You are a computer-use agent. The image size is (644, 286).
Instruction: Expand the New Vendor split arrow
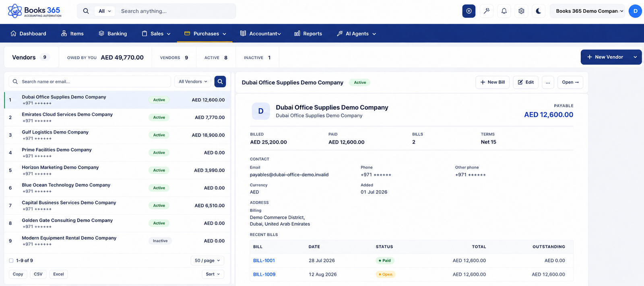pyautogui.click(x=635, y=57)
